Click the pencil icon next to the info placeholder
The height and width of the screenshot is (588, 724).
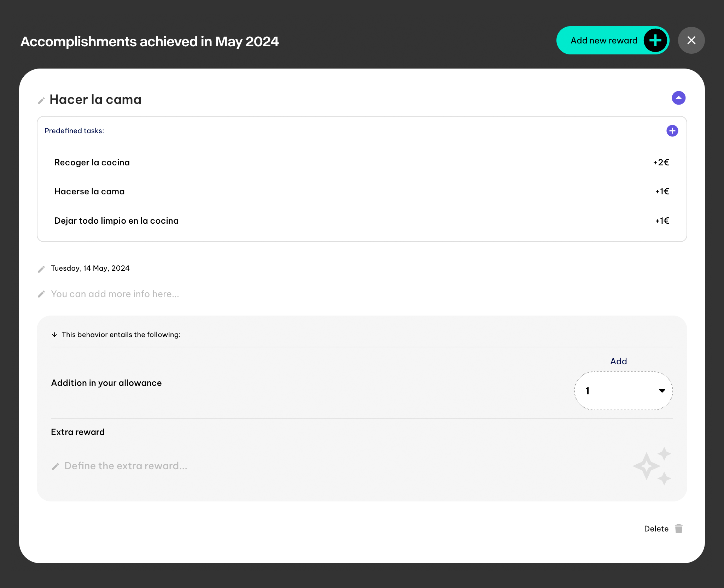tap(41, 294)
